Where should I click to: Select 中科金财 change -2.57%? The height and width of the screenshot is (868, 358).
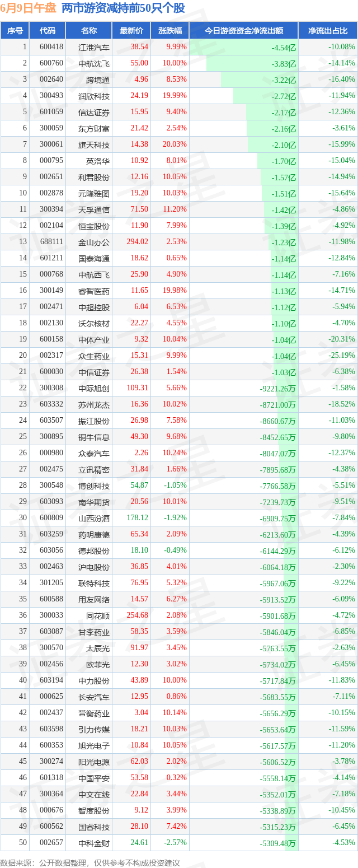coord(177,843)
